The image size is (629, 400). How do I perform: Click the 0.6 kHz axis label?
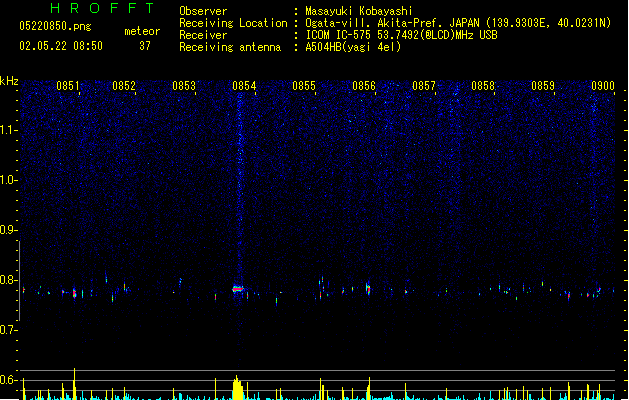click(8, 380)
